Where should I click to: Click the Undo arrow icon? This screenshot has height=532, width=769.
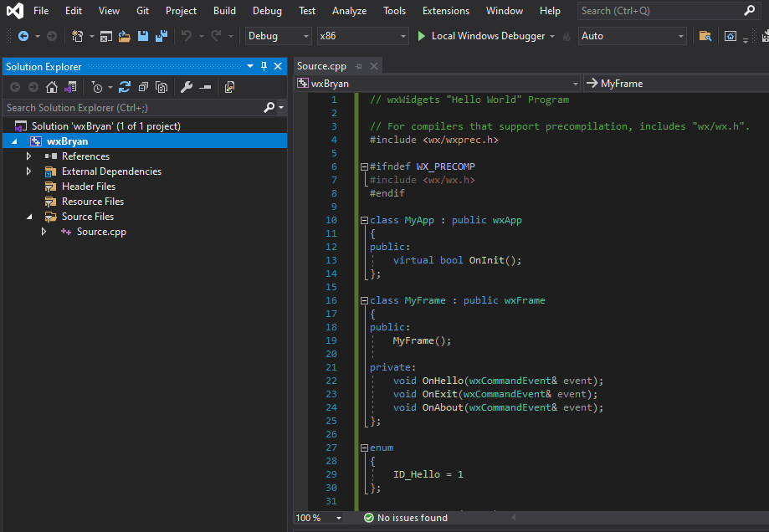[x=187, y=36]
